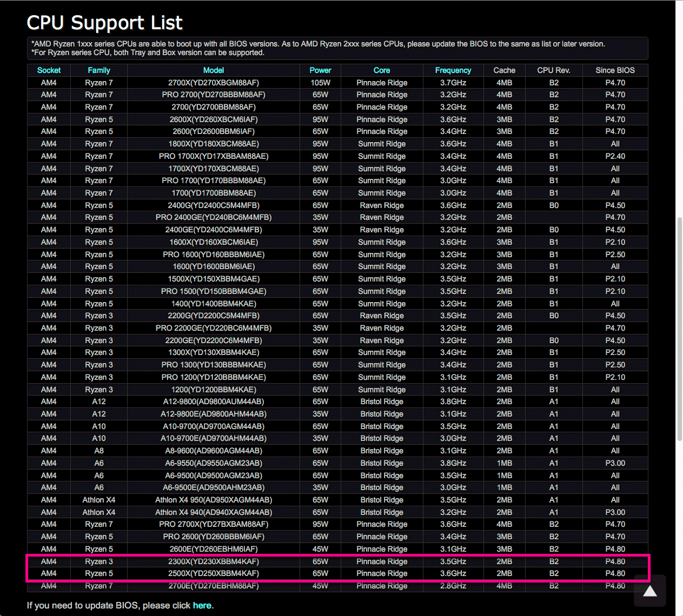Select model cell PRO 1700X(YD17XBBAM88AE)
This screenshot has width=683, height=616.
(214, 156)
